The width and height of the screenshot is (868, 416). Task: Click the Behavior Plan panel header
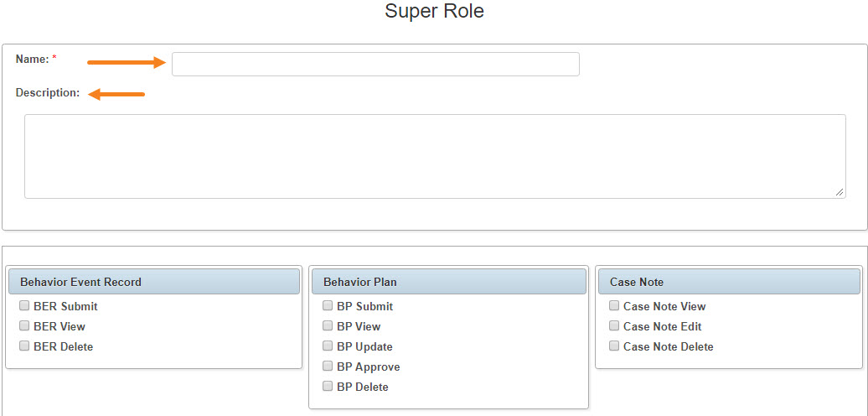point(448,282)
